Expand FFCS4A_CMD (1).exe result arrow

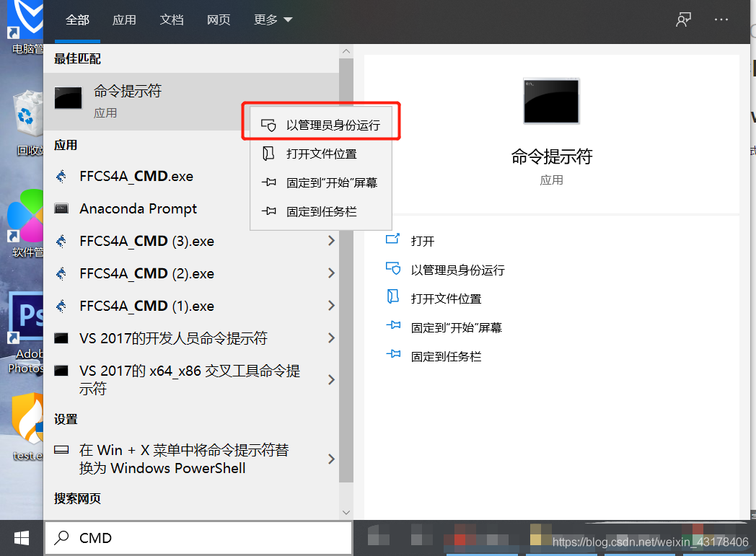click(x=331, y=306)
